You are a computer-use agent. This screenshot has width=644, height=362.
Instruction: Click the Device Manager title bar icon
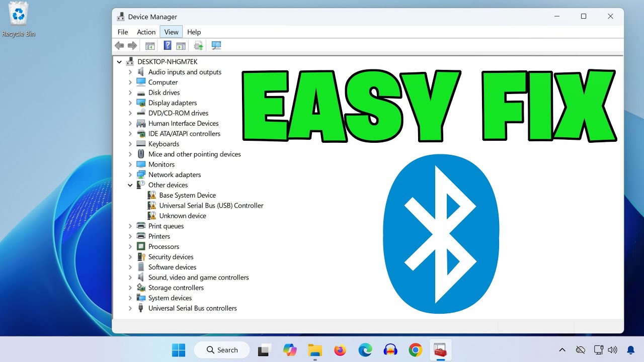pyautogui.click(x=121, y=17)
